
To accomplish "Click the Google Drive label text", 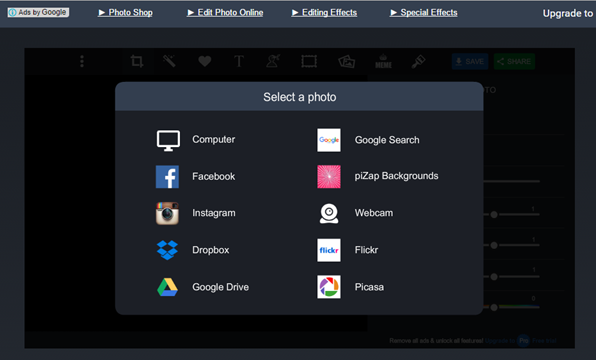I will pos(220,287).
